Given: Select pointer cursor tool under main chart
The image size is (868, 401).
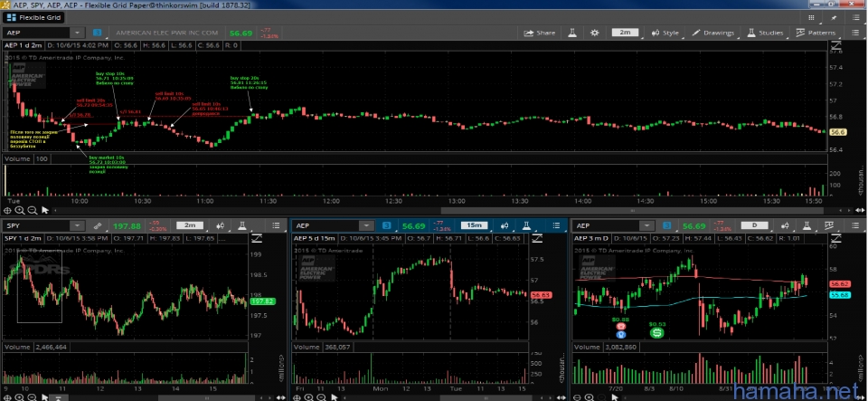Looking at the screenshot, I should click(x=45, y=210).
